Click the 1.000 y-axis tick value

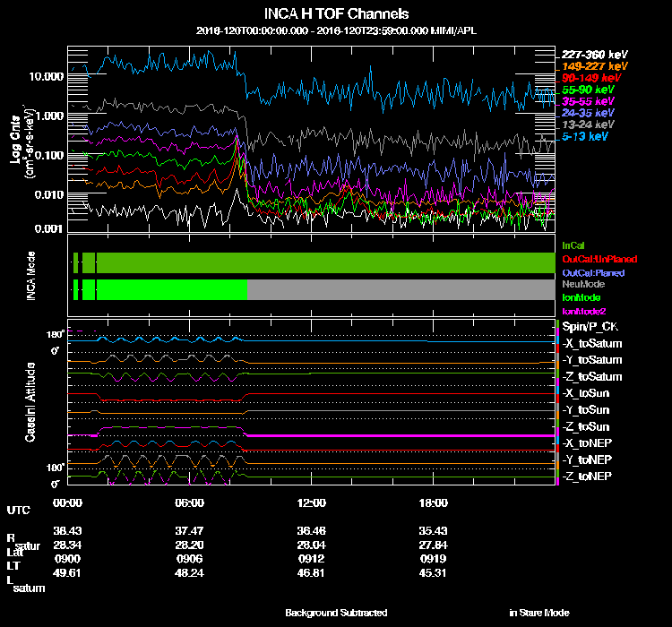(49, 116)
